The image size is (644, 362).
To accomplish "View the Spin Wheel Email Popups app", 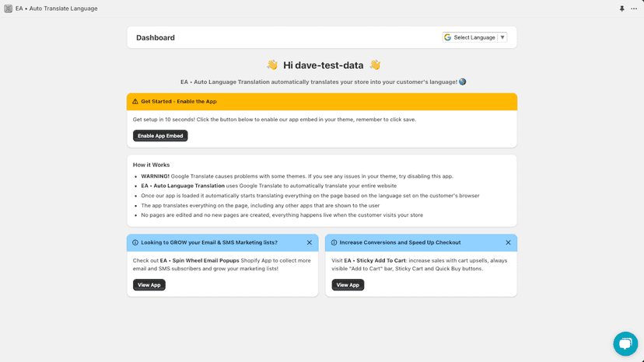I will [x=149, y=285].
